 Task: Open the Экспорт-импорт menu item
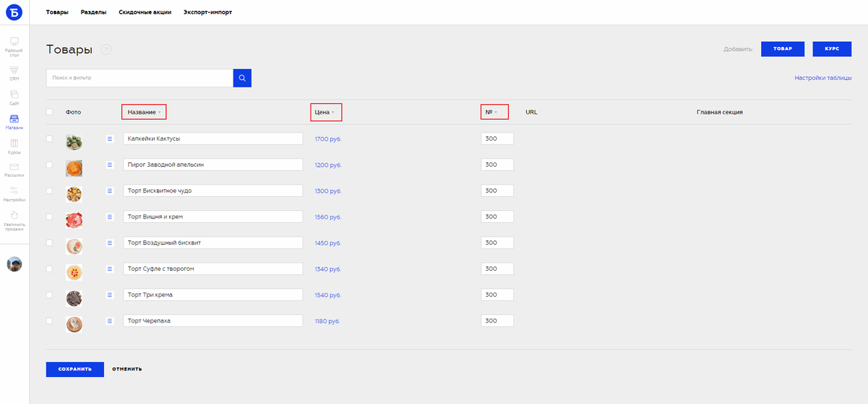[207, 12]
